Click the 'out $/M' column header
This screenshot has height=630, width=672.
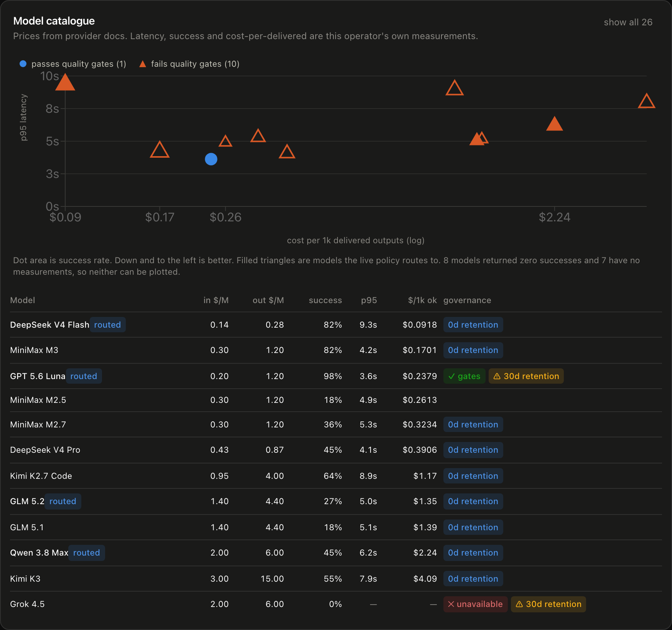268,300
